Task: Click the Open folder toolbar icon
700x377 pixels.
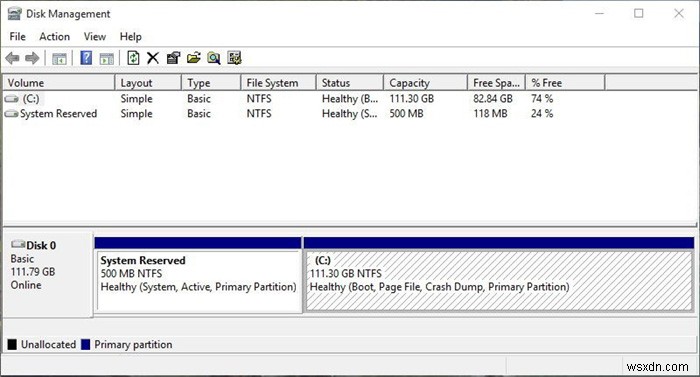Action: coord(193,58)
